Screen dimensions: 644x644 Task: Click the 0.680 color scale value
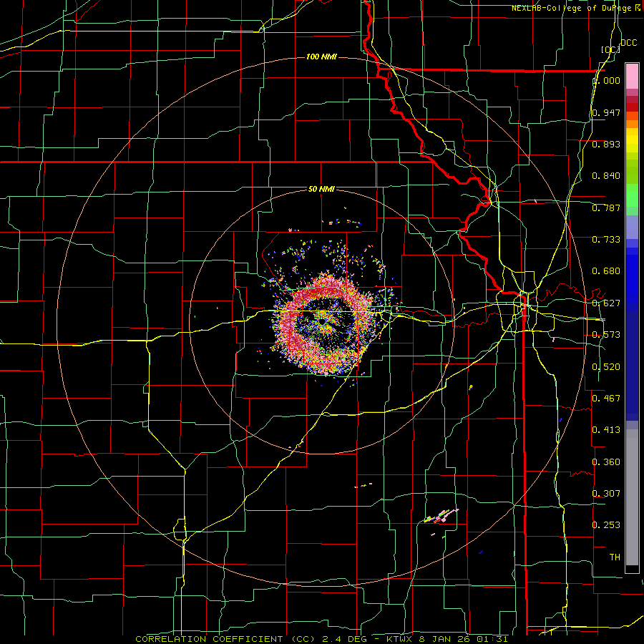[606, 271]
